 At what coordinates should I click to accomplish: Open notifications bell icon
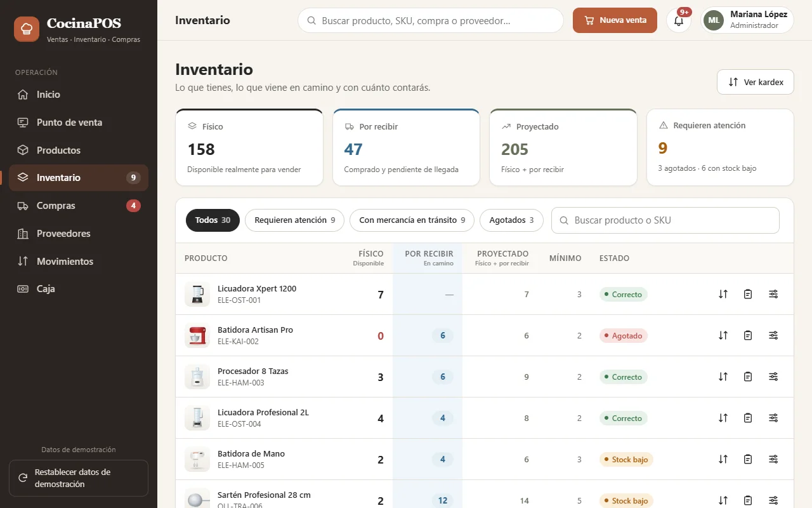679,20
